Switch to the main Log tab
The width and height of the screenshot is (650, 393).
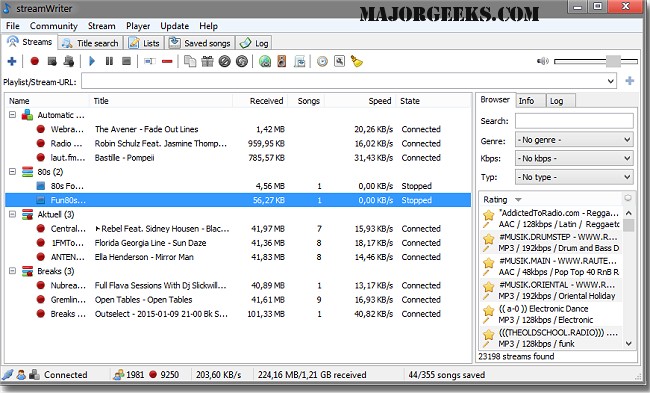254,43
